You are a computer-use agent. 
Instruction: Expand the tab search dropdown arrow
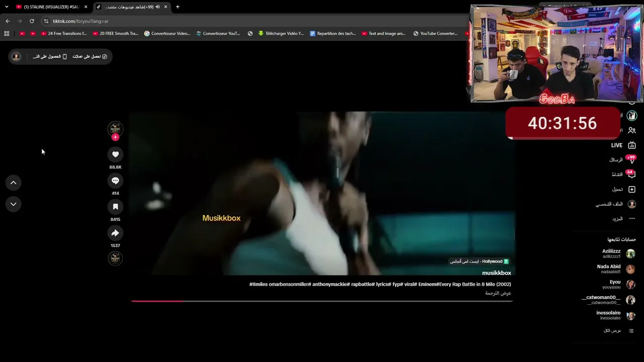pos(7,7)
